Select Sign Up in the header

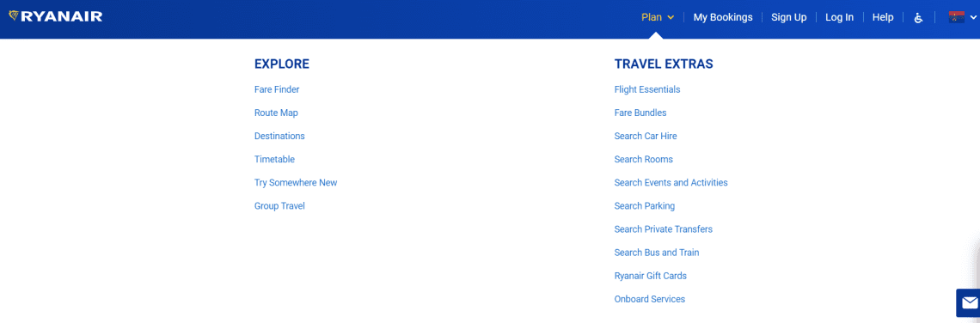(789, 17)
